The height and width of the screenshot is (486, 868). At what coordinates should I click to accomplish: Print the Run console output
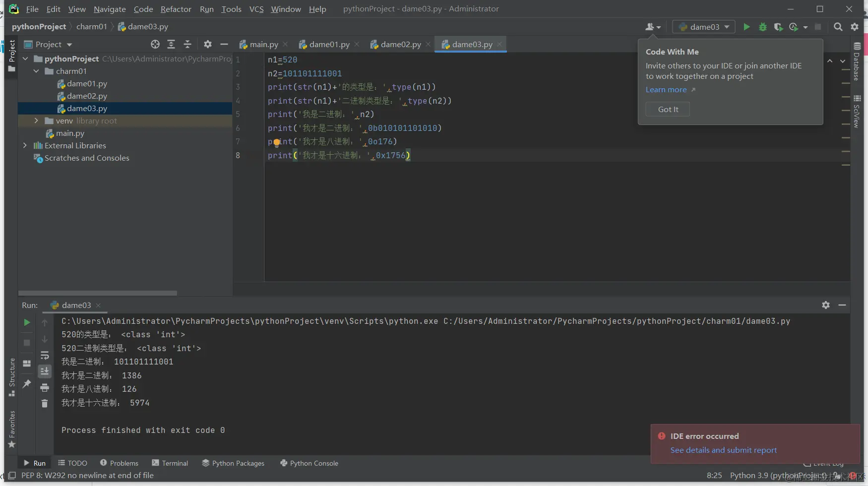(45, 387)
